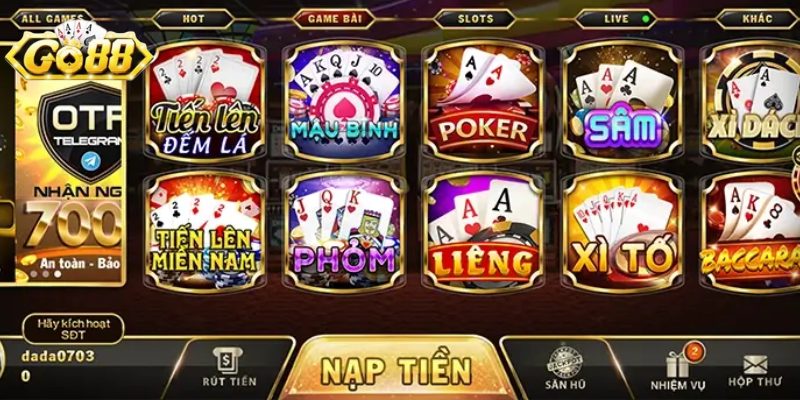Switch to the All Games tab
The width and height of the screenshot is (800, 400).
(53, 19)
